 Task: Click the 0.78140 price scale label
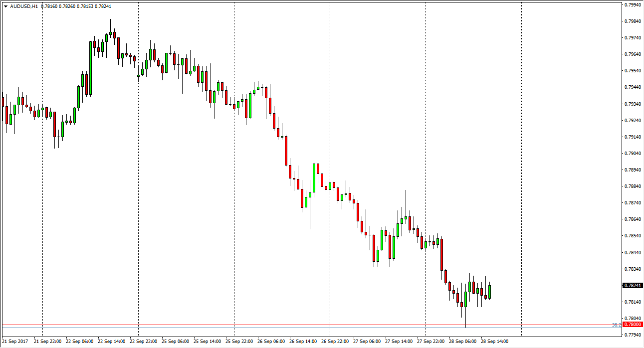(633, 302)
